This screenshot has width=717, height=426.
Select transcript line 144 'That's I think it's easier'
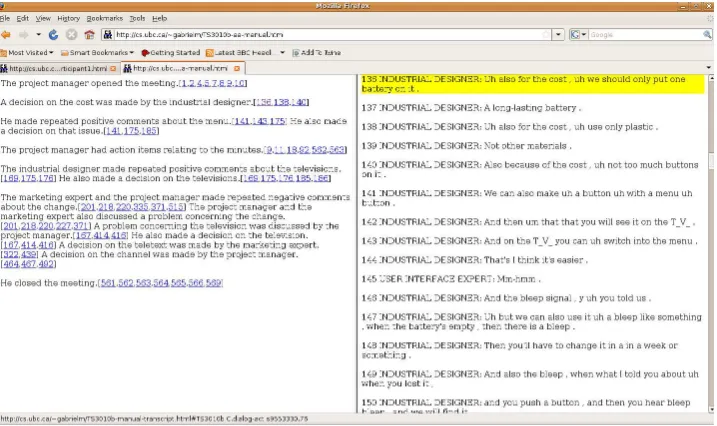[475, 260]
